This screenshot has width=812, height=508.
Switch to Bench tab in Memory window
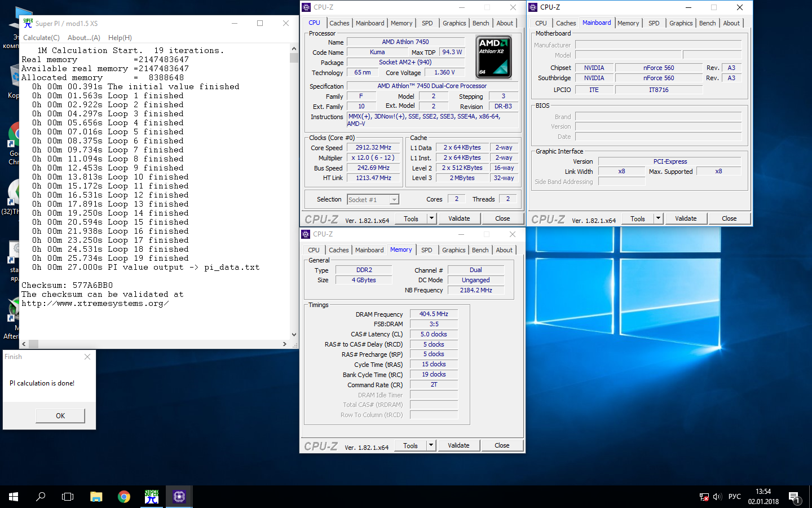(x=480, y=250)
